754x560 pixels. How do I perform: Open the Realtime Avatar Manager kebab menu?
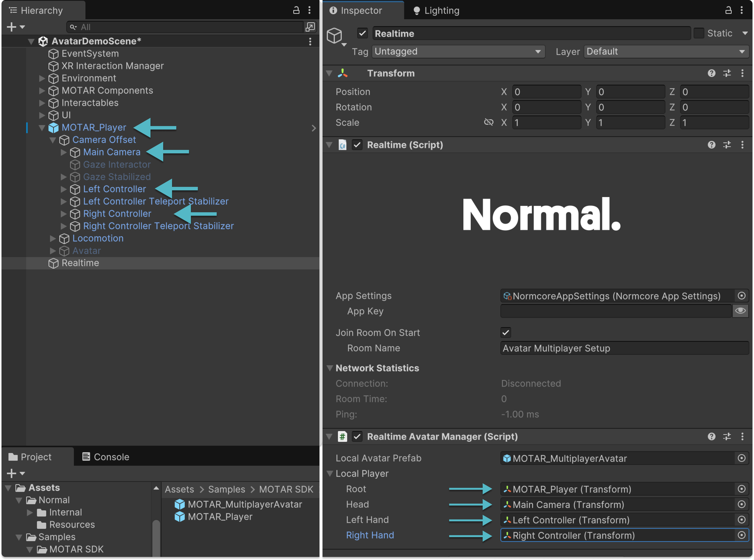pyautogui.click(x=742, y=436)
